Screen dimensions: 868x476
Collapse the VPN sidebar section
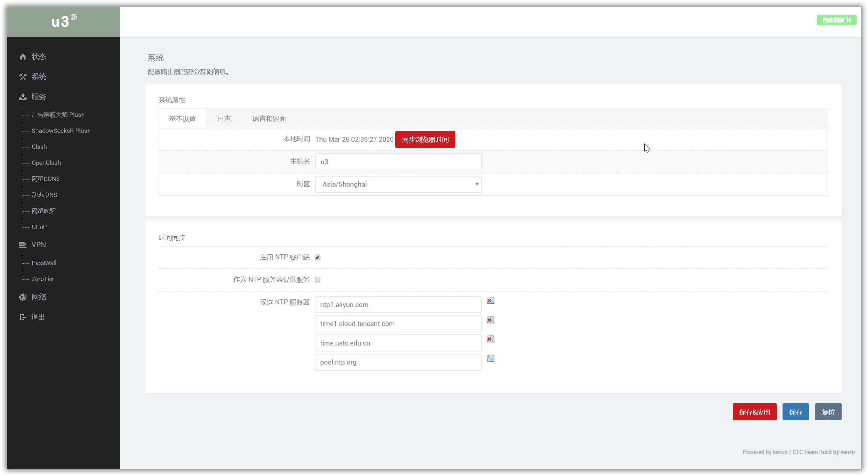click(38, 245)
